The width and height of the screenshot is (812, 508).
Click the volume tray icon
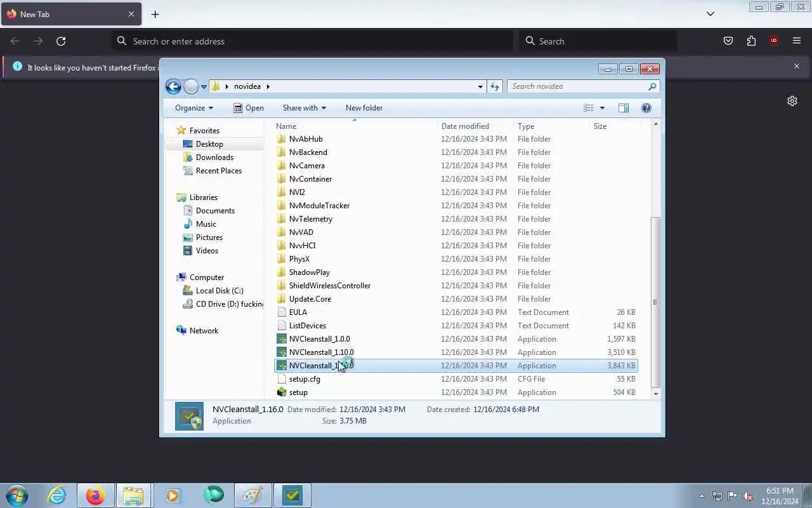[x=748, y=496]
